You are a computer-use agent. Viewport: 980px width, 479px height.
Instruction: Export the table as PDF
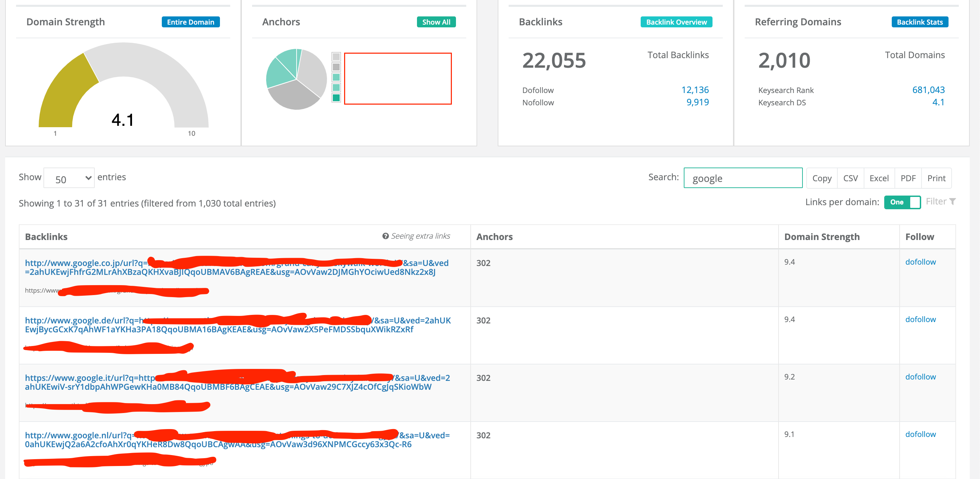tap(908, 178)
